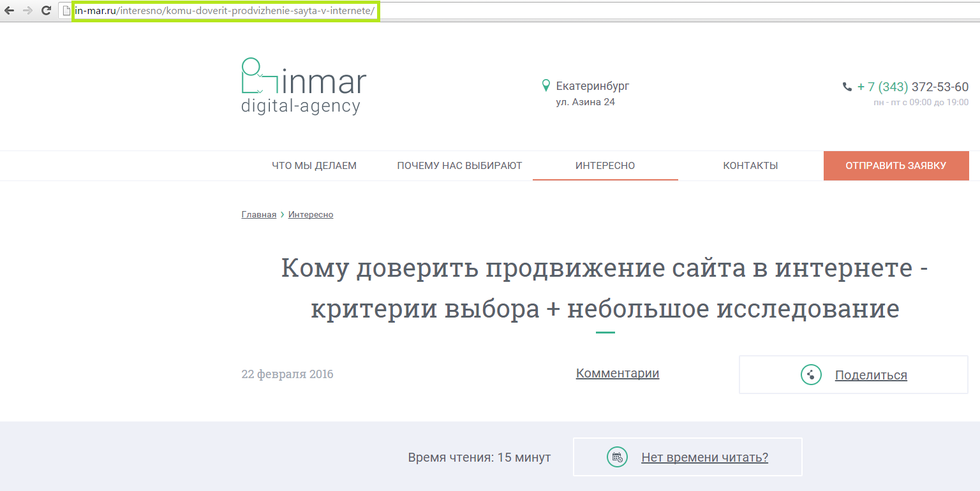
Task: Click the address ул. Азина 24
Action: (x=586, y=102)
